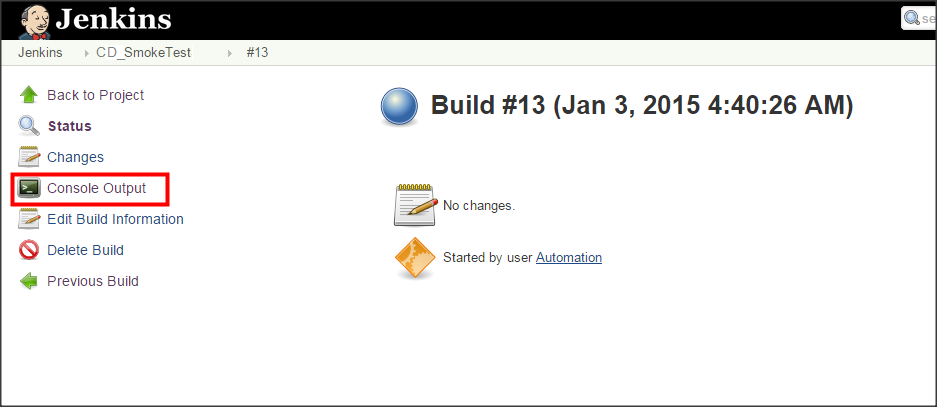The image size is (937, 407).
Task: Open the Console Output link
Action: 96,188
